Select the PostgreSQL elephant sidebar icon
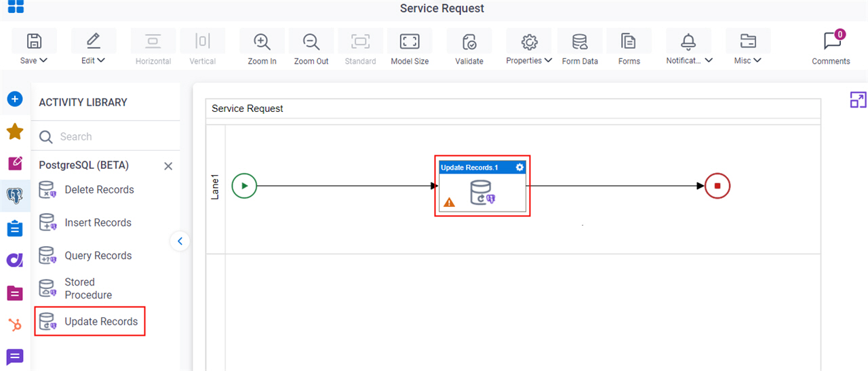 pyautogui.click(x=15, y=195)
